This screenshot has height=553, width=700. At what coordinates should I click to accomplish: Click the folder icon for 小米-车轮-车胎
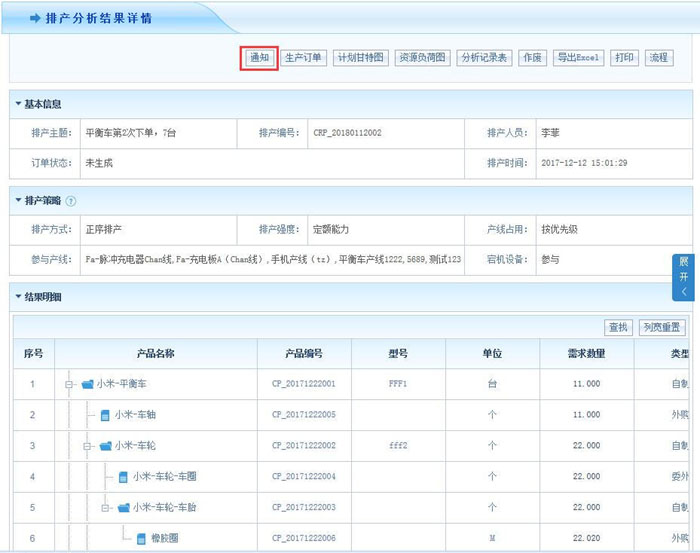pos(123,508)
